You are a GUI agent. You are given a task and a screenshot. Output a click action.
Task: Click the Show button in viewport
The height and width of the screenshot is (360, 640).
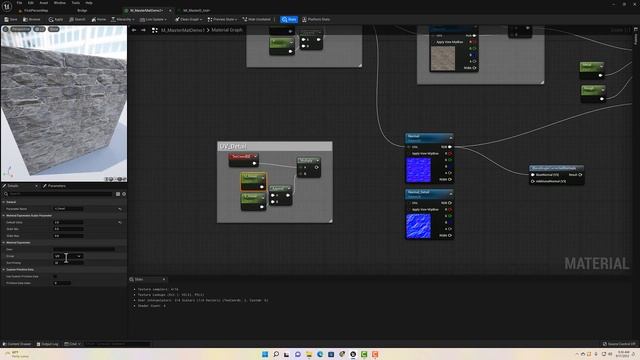pos(54,29)
